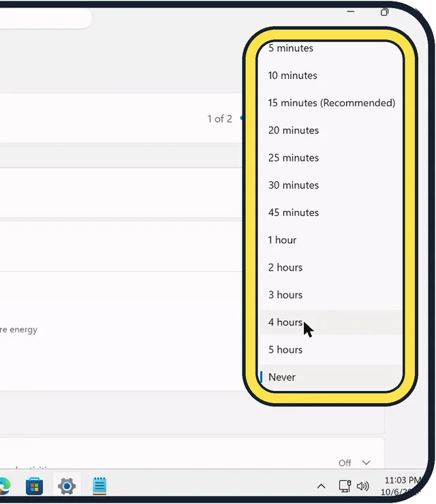Screen dimensions: 436x504
Task: Pick the 2 hours option
Action: point(330,268)
